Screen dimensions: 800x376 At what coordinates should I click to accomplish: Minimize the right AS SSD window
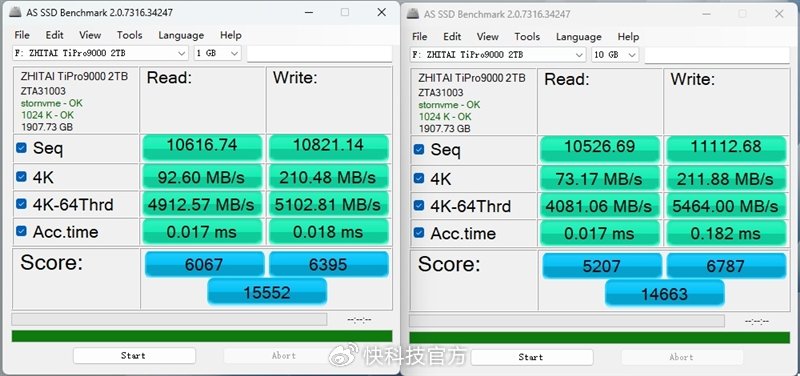point(707,14)
